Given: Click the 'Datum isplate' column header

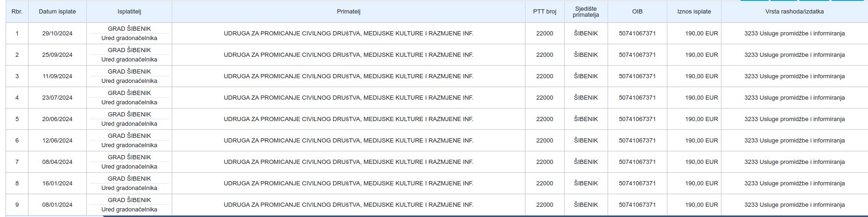Looking at the screenshot, I should pos(57,12).
